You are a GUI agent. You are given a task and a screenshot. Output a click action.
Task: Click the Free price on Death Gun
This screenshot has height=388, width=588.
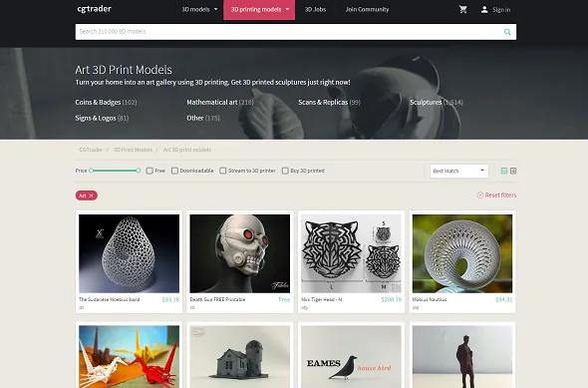(x=284, y=300)
